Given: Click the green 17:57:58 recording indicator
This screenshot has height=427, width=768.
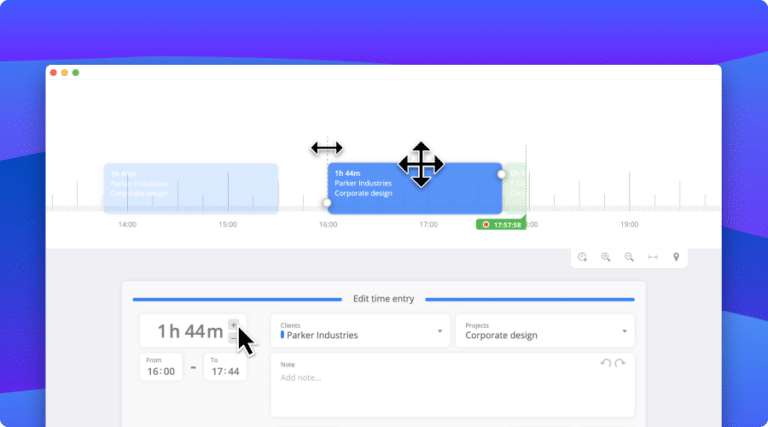Looking at the screenshot, I should [x=500, y=224].
